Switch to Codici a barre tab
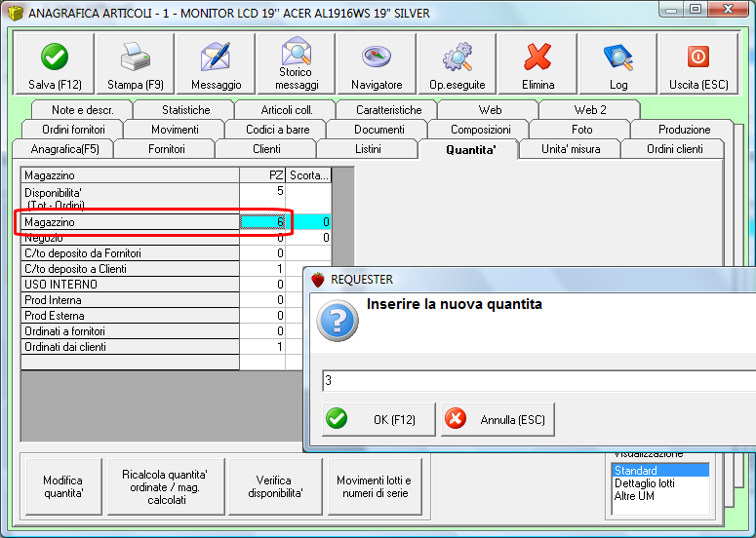The height and width of the screenshot is (538, 756). 278,130
